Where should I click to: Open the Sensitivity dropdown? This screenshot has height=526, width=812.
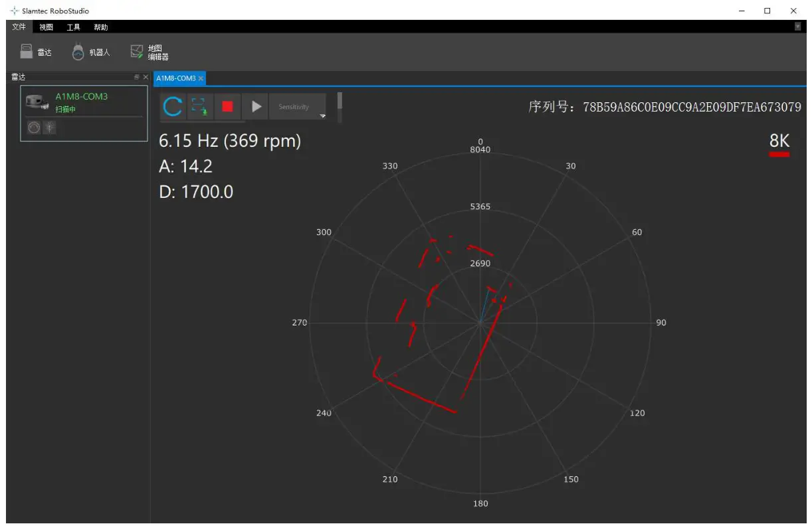click(x=295, y=106)
